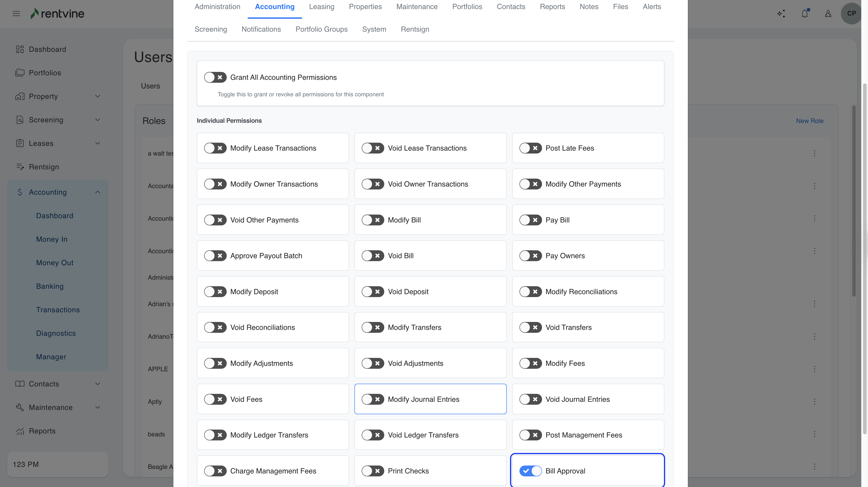Click the Rentsign signature icon in sidebar
868x487 pixels.
(20, 167)
